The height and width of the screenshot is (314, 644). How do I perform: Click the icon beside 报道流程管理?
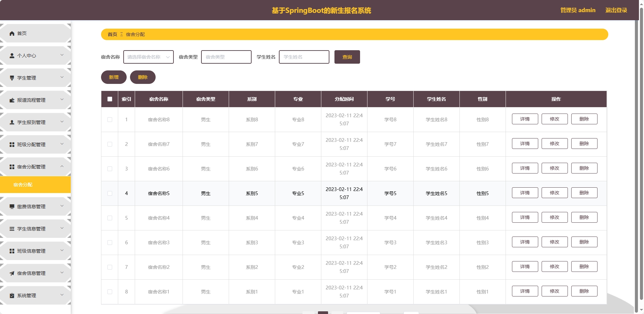coord(12,100)
